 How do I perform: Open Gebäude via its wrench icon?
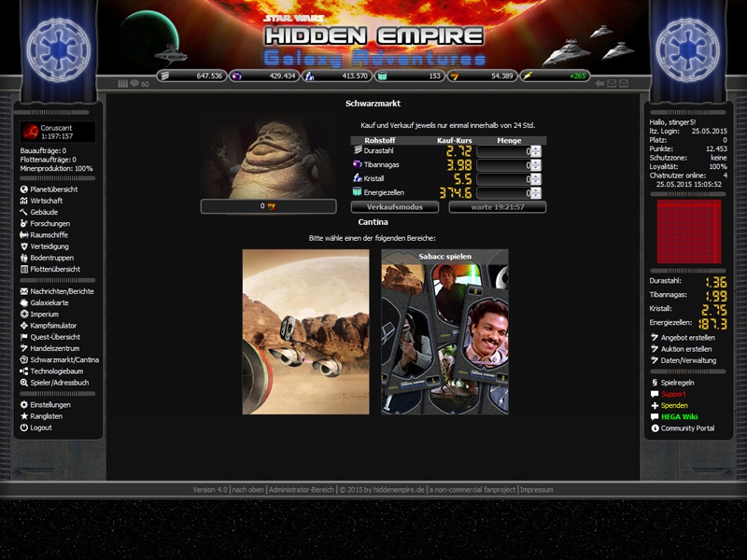[x=24, y=212]
